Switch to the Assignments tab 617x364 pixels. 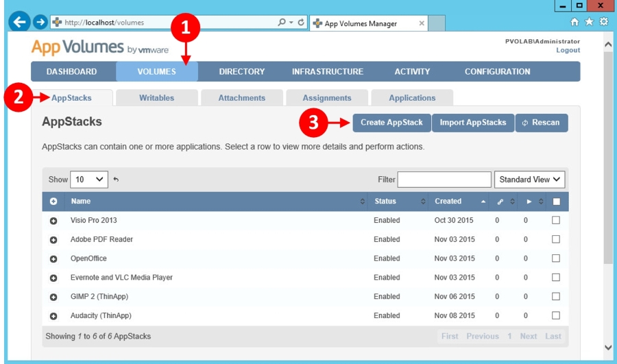327,98
